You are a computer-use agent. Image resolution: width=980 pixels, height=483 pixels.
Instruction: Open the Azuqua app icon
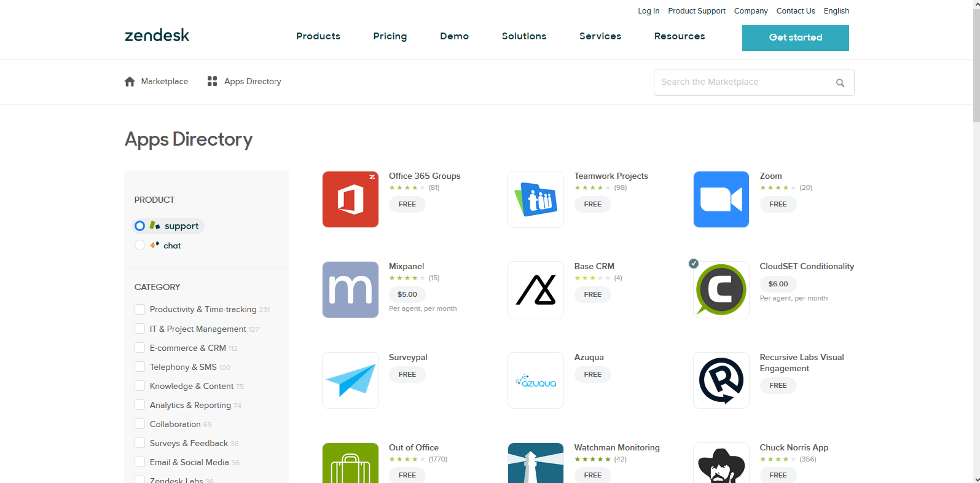pos(536,380)
